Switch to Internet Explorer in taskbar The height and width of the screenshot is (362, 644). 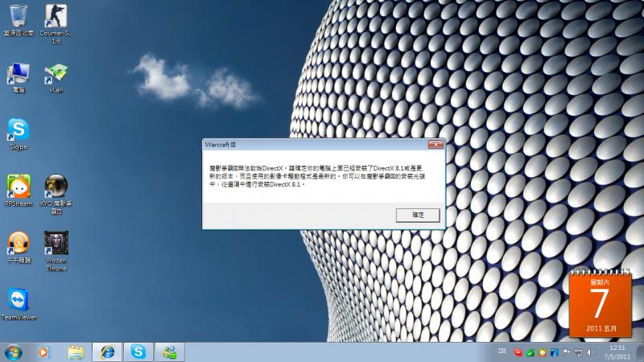click(x=107, y=352)
